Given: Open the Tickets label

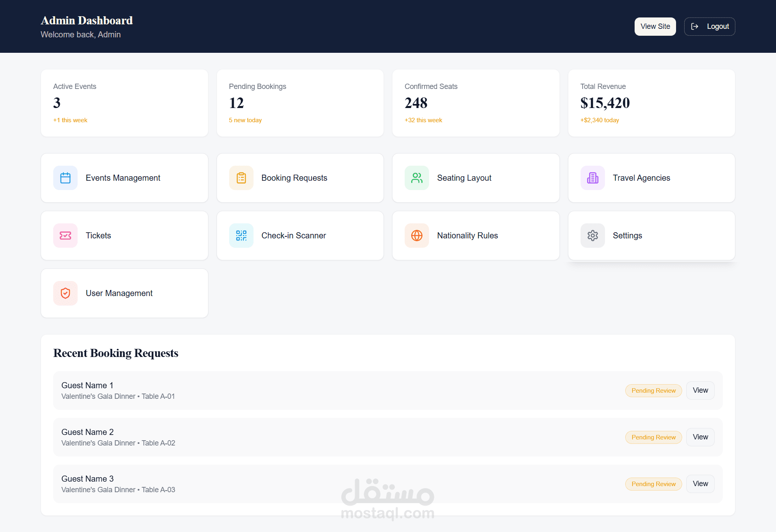Looking at the screenshot, I should point(98,236).
